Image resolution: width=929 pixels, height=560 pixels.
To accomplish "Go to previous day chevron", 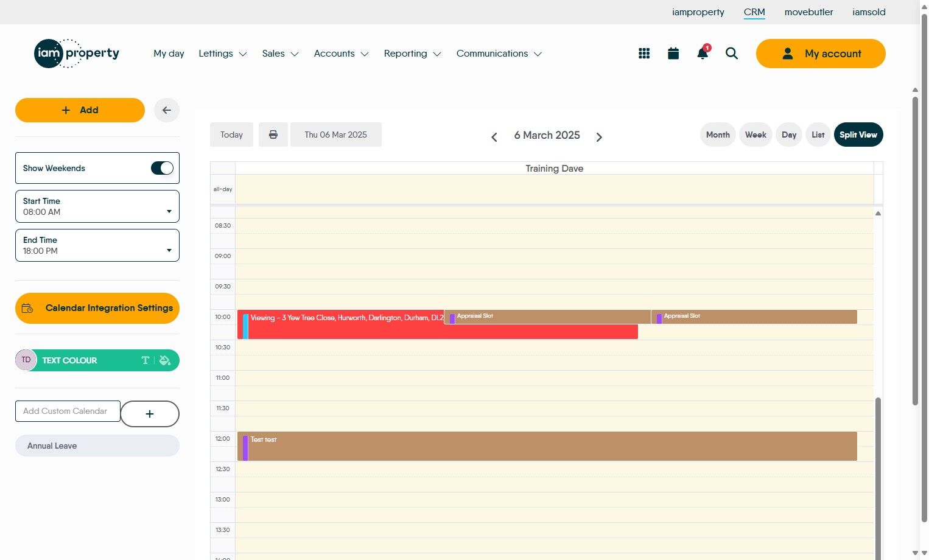I will [494, 137].
